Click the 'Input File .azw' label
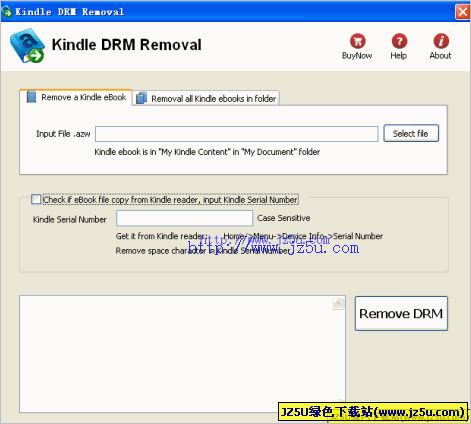Screen dimensions: 471x424 [63, 134]
